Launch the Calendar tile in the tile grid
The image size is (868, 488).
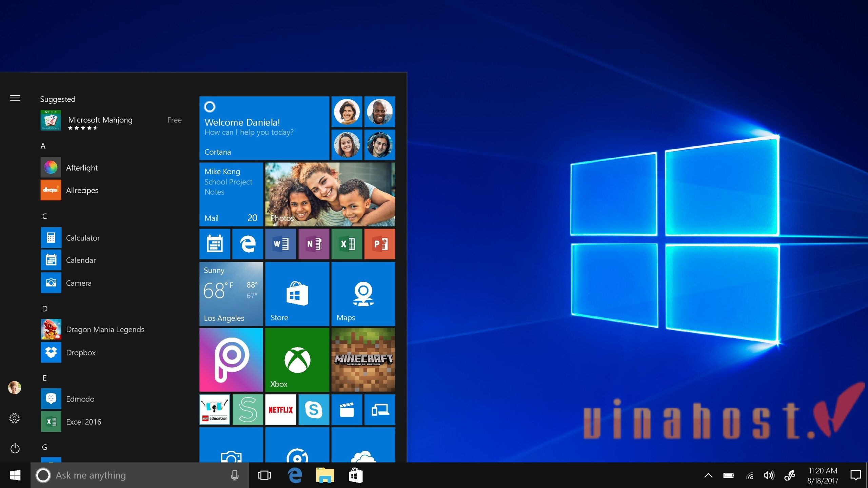(x=215, y=244)
